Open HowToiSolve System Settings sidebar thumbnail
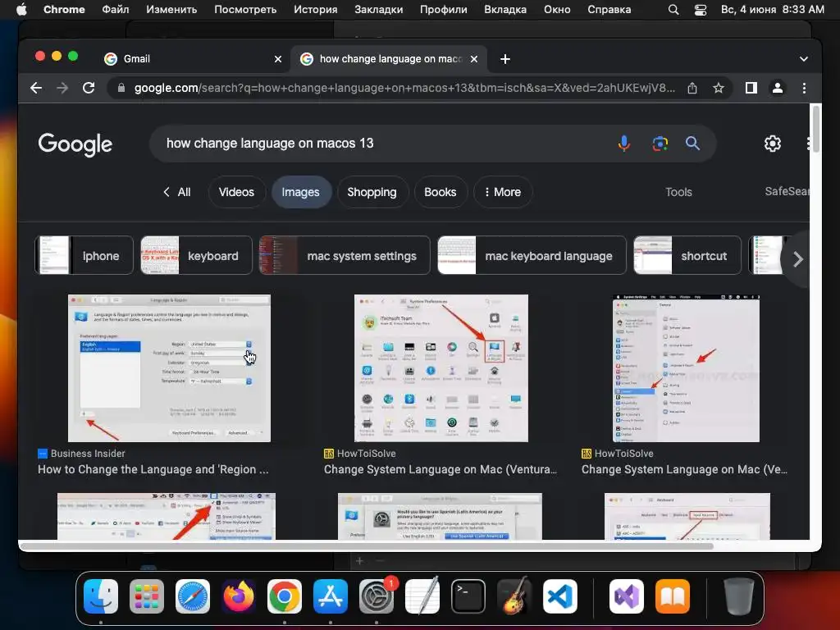Viewport: 840px width, 630px height. pos(686,368)
